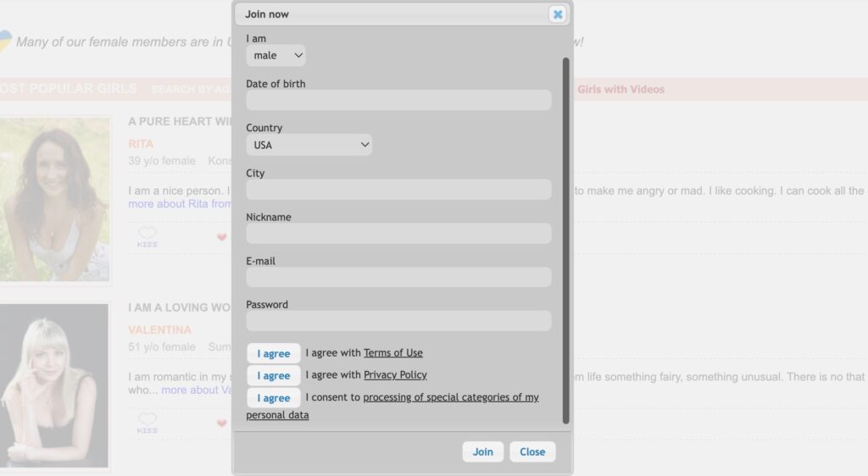Expand the Country dropdown showing USA
The height and width of the screenshot is (476, 868).
point(309,145)
